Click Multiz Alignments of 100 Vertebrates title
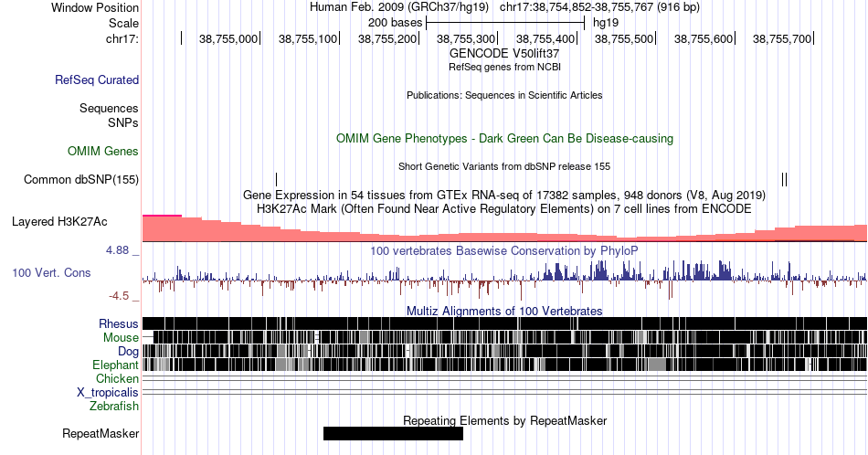Image resolution: width=868 pixels, height=455 pixels. [504, 311]
